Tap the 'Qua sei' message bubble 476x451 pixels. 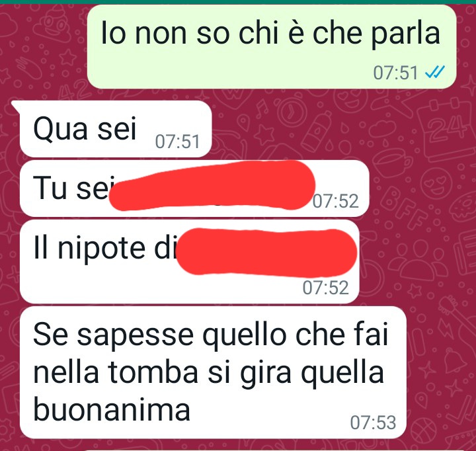tap(115, 129)
